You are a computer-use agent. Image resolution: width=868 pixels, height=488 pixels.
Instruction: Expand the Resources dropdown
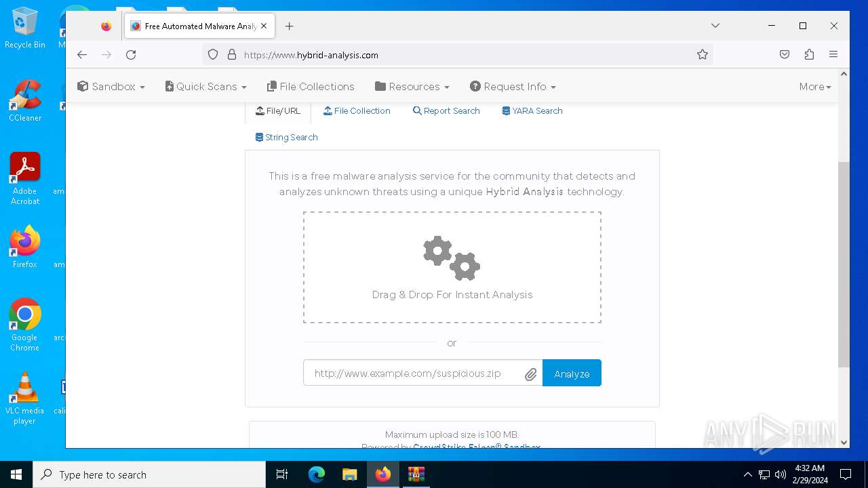412,87
